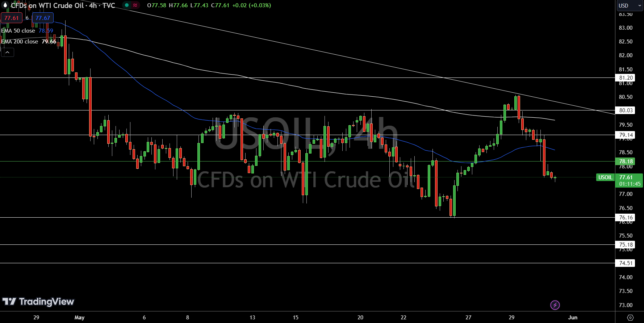Click the 79.66 EMA 200 value
Screen dimensions: 644x323
(x=49, y=42)
